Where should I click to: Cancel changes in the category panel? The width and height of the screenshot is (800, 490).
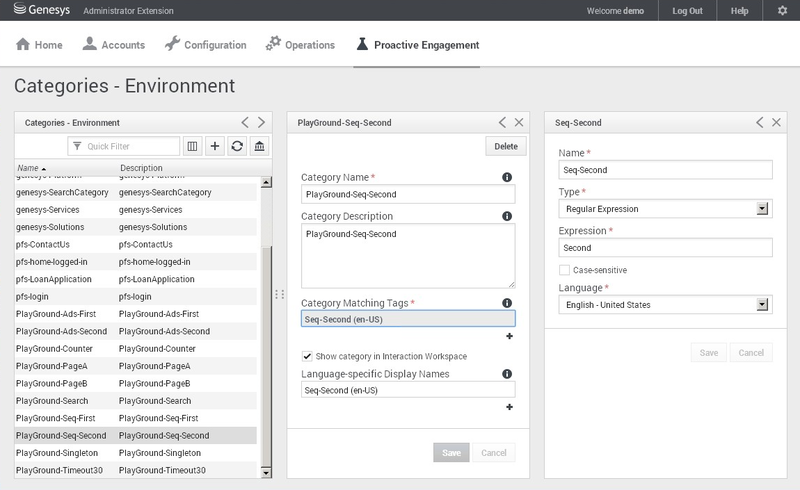click(493, 453)
